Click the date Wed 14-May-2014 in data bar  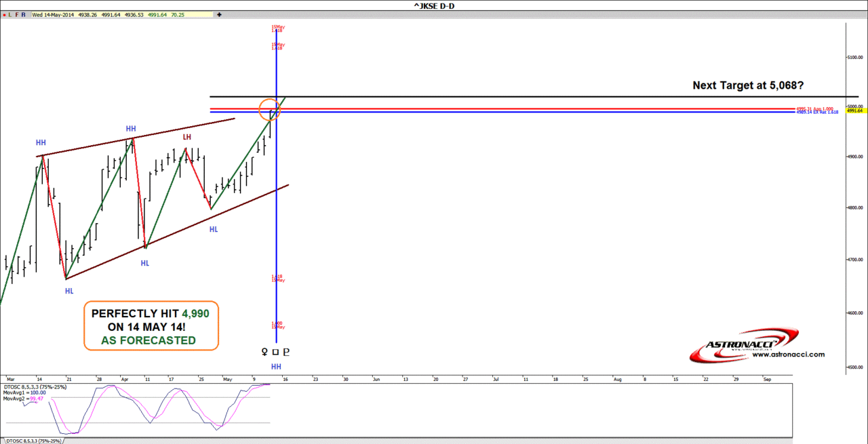coord(54,14)
